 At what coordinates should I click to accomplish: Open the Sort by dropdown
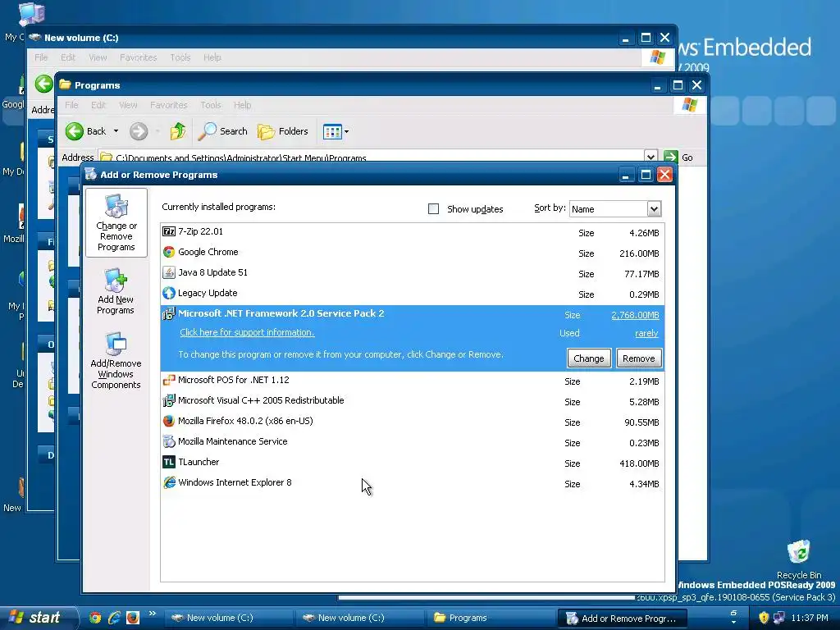point(654,209)
